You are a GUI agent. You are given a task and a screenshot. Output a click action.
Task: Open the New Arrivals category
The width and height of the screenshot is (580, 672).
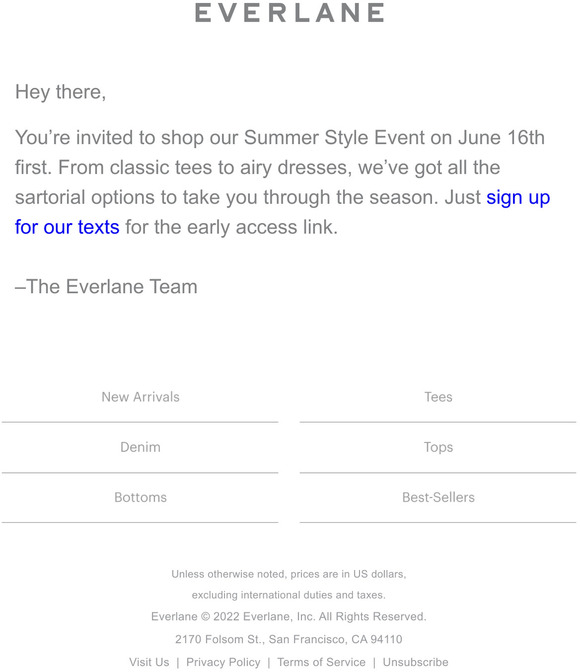click(x=140, y=397)
